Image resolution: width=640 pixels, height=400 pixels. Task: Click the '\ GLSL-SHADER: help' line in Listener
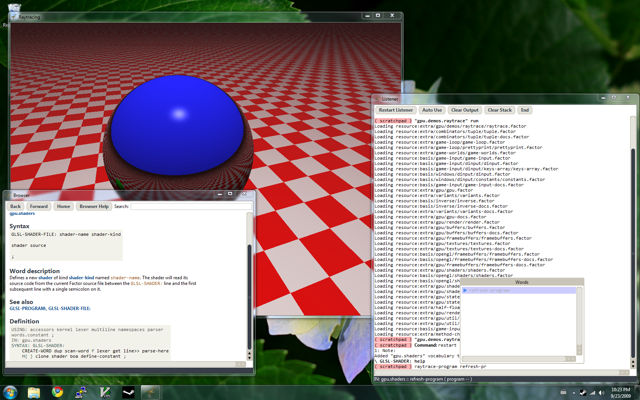coord(400,361)
